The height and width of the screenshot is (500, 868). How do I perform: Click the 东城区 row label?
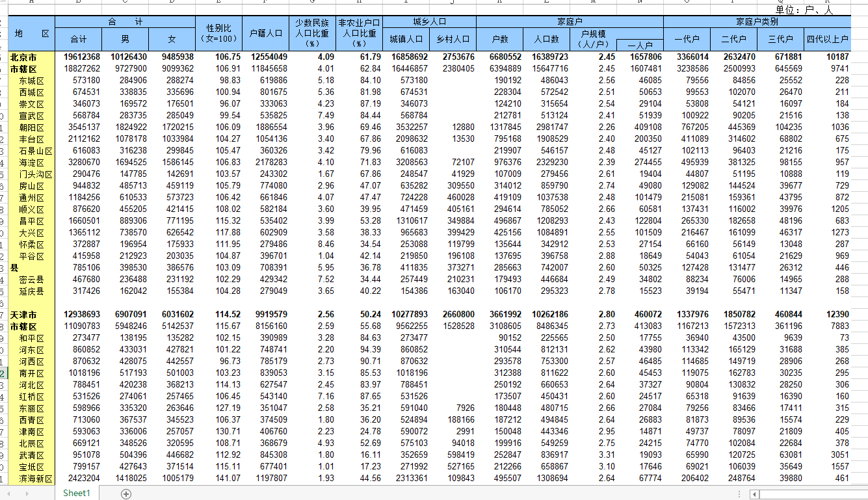tap(31, 81)
